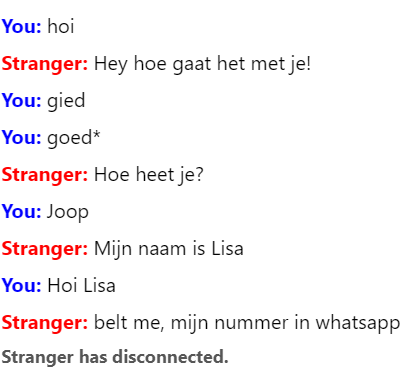Image resolution: width=402 pixels, height=377 pixels.
Task: Click the 'You:' label before 'goed*'
Action: [x=21, y=137]
